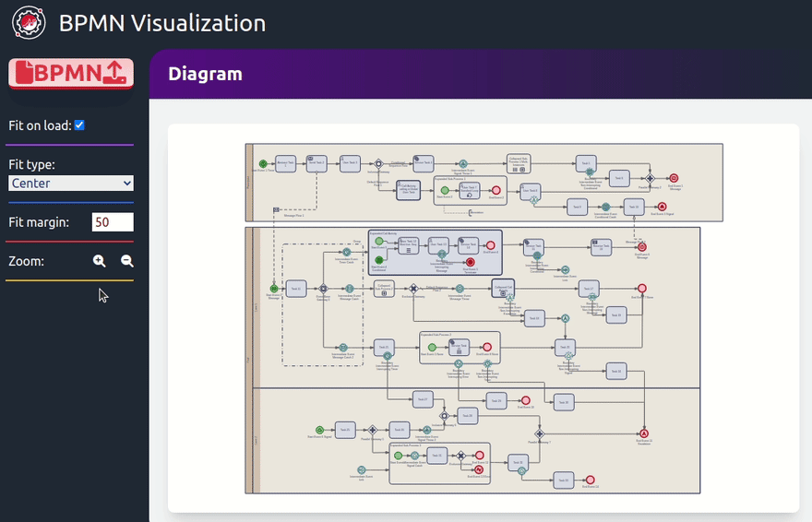Click the zoom out magnifier icon
This screenshot has width=812, height=522.
(127, 261)
